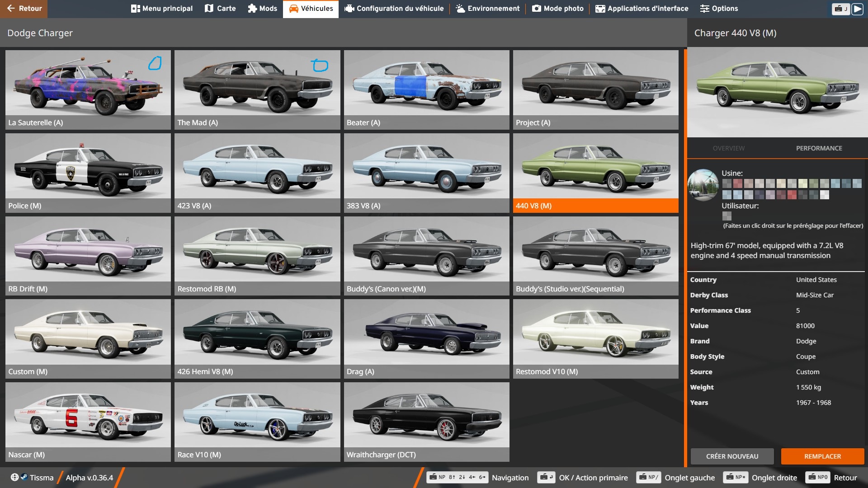This screenshot has height=488, width=868.
Task: Open Mode photo camera menu
Action: pyautogui.click(x=557, y=9)
